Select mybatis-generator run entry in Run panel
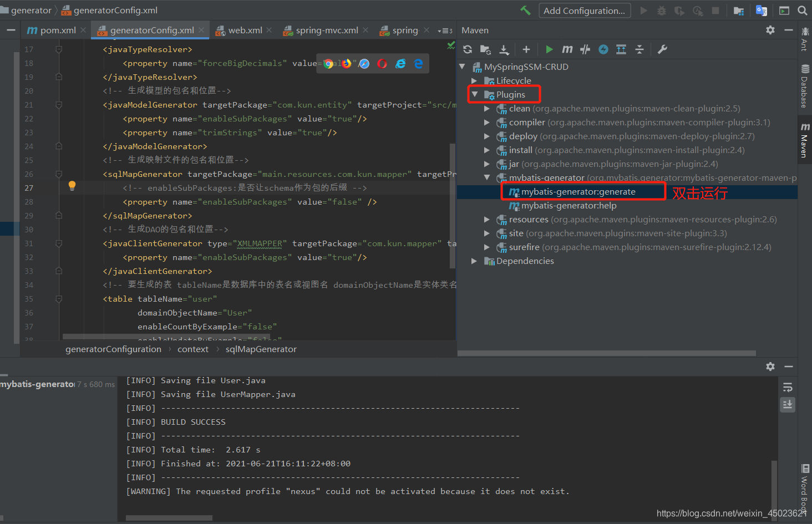This screenshot has height=524, width=812. point(58,384)
